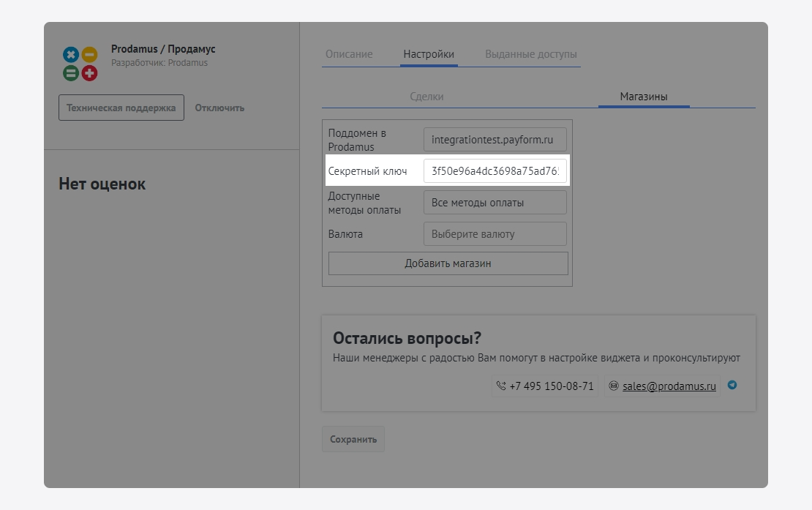Image resolution: width=812 pixels, height=510 pixels.
Task: Select the Магазины sub-tab
Action: 644,97
